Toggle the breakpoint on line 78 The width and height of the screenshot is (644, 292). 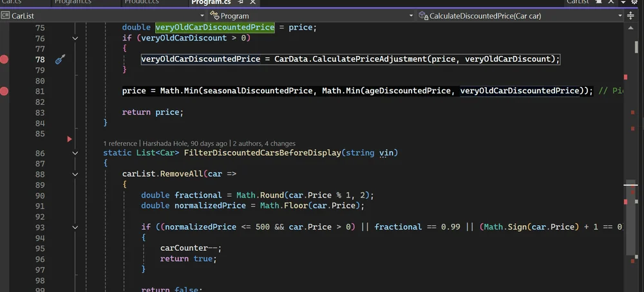(x=4, y=59)
